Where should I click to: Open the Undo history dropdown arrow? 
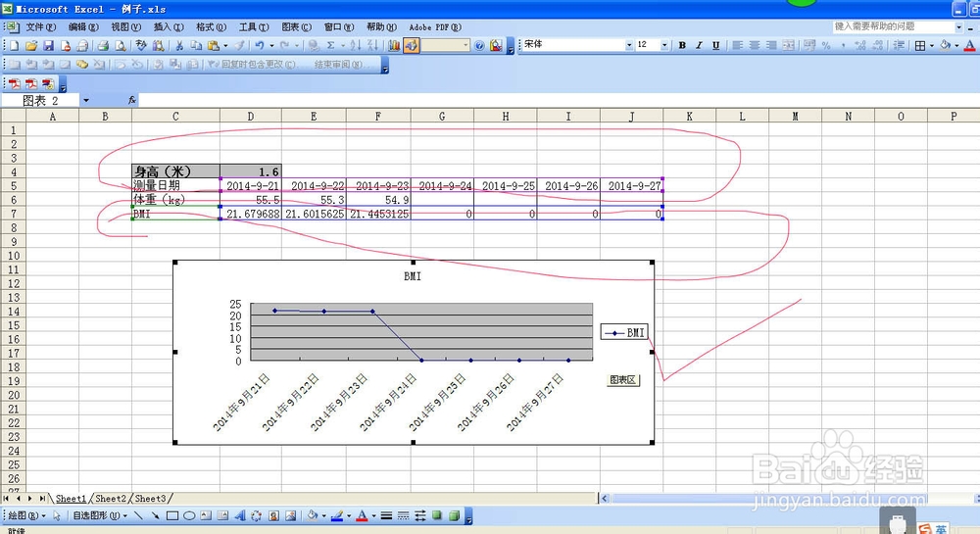pos(271,46)
